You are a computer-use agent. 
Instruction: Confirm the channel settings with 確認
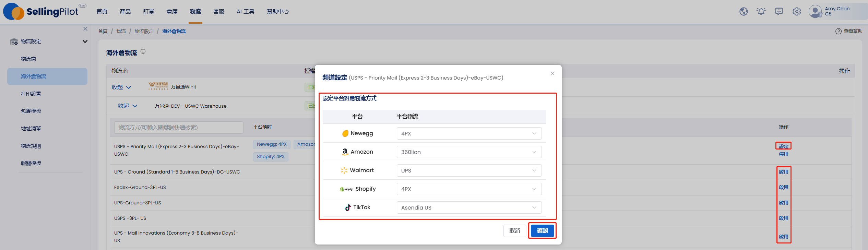pos(542,231)
